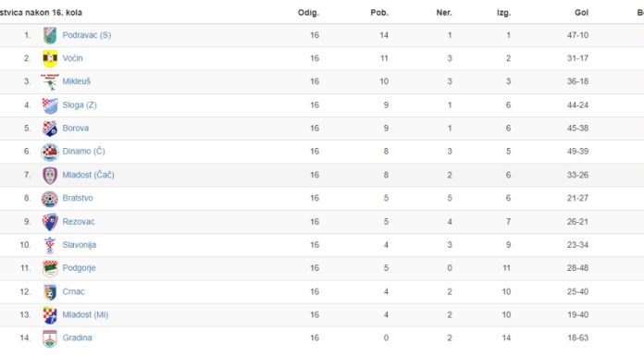Click the Podravac (S) club crest
644x356 pixels.
(50, 35)
